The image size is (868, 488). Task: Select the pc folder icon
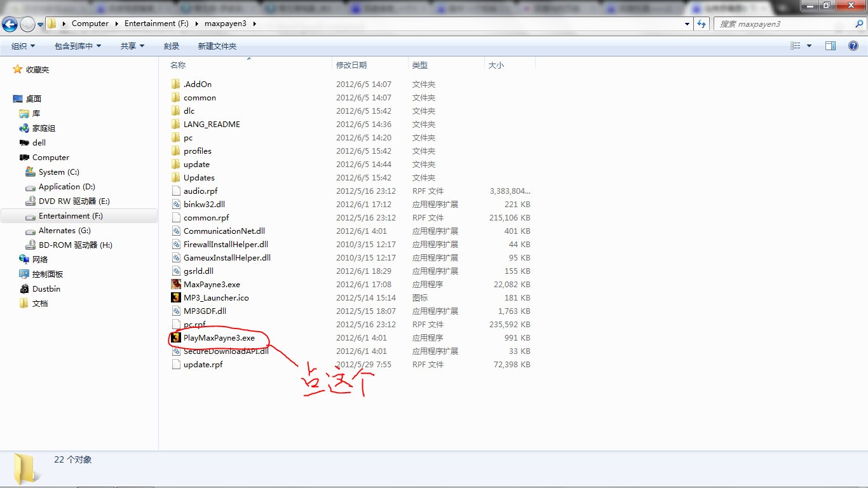[x=176, y=137]
